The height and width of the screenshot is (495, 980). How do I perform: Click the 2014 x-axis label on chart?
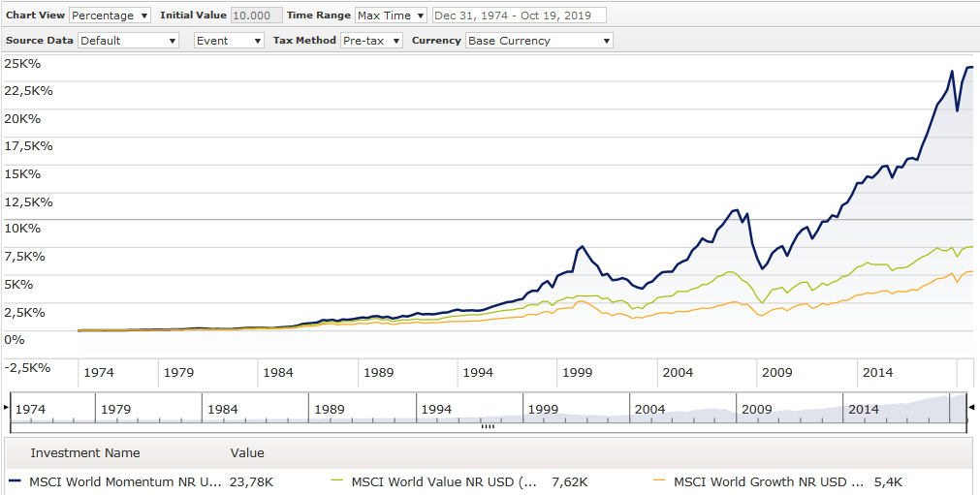877,373
